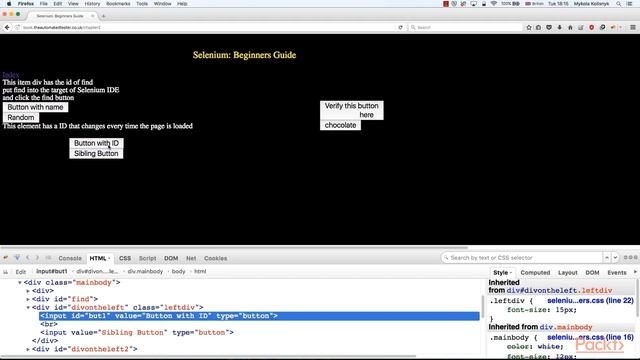
Task: Open the Apple menu
Action: point(9,4)
